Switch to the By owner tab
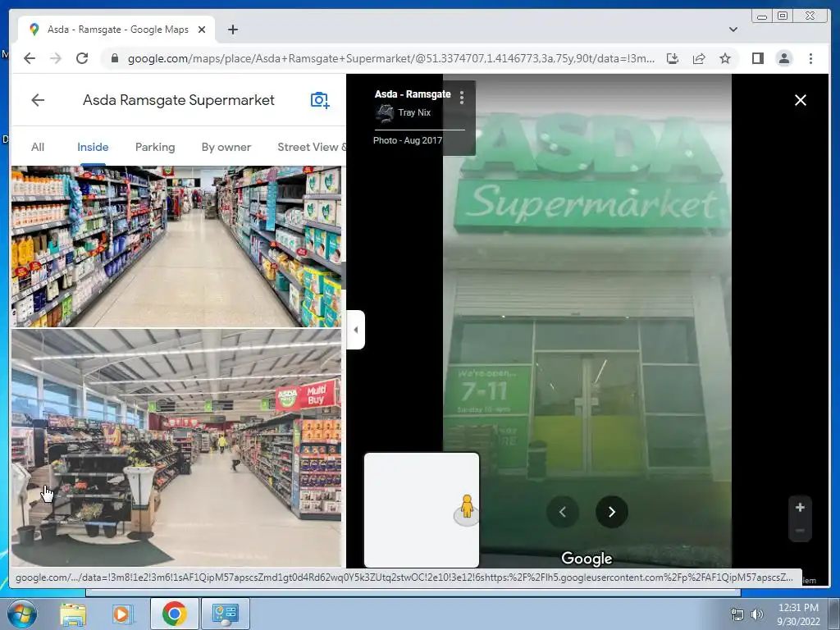Image resolution: width=840 pixels, height=630 pixels. tap(226, 147)
